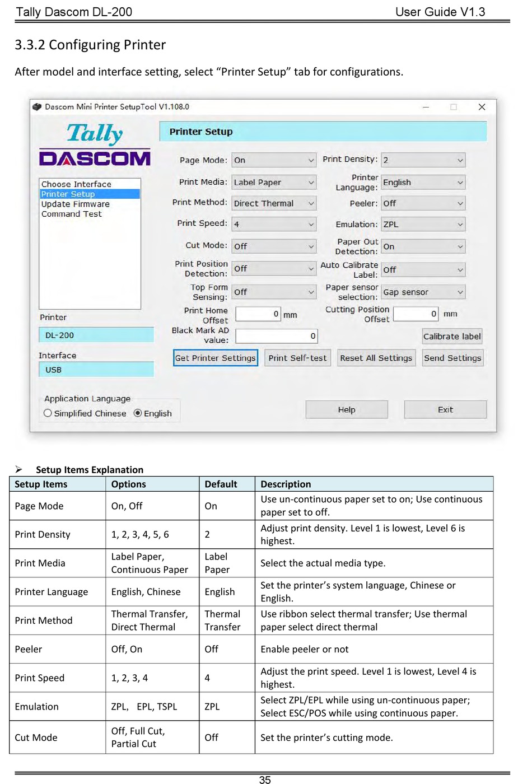Click the DL-200 printer field
This screenshot has width=532, height=784.
tap(96, 335)
